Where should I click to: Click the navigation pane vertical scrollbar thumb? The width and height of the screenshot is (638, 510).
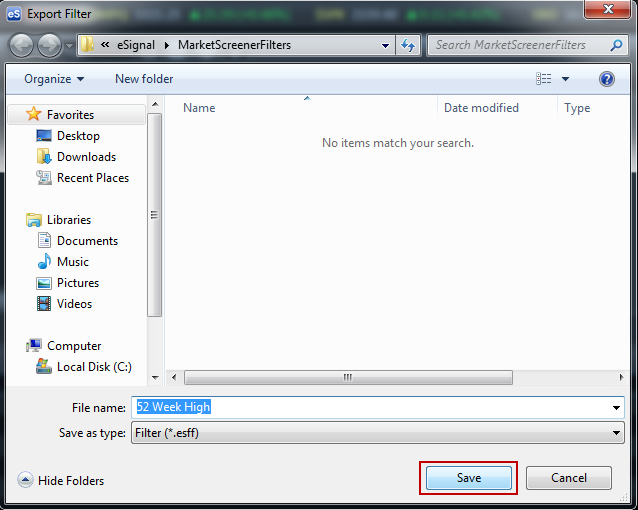pos(154,215)
